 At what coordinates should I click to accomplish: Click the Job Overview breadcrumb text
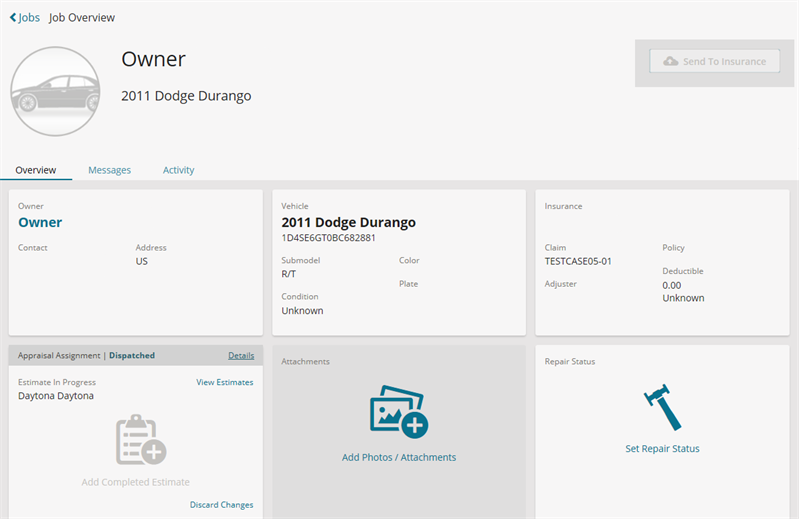click(x=82, y=18)
